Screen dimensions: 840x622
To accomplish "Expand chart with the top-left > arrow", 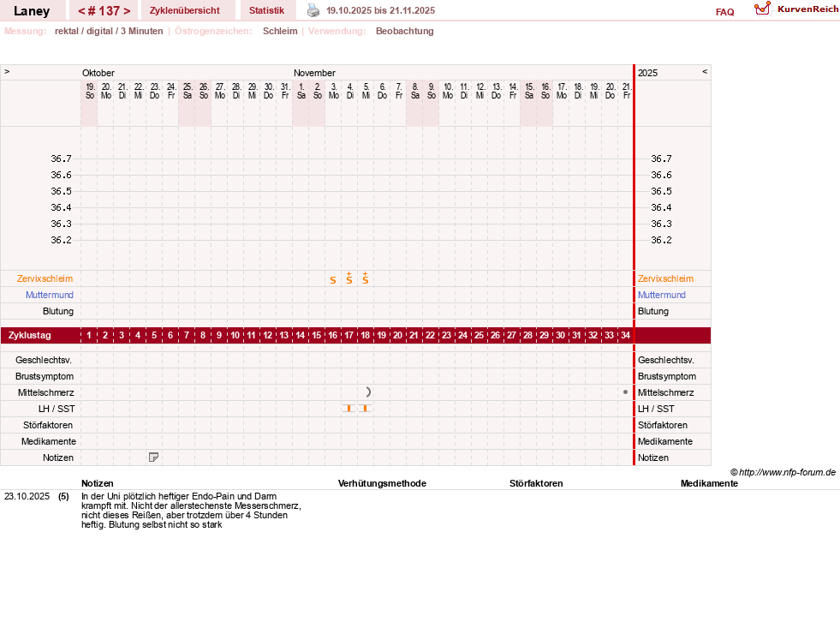I will [7, 71].
